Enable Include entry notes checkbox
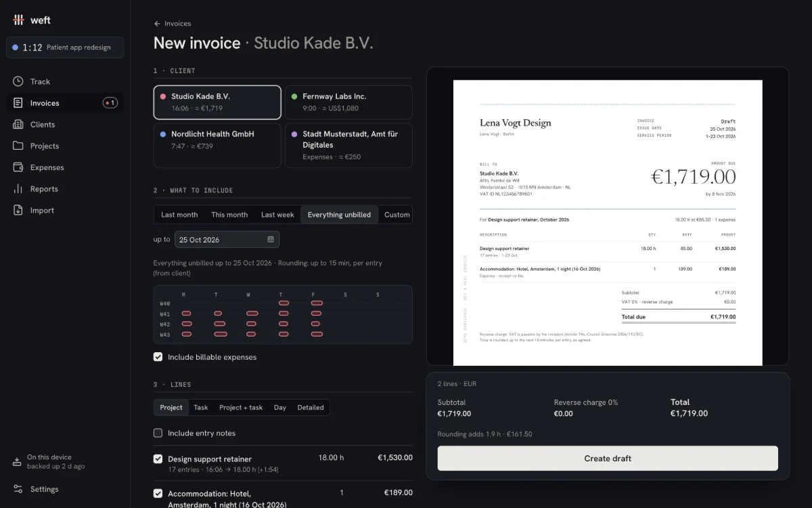Screen dimensions: 812x508 click(x=158, y=433)
